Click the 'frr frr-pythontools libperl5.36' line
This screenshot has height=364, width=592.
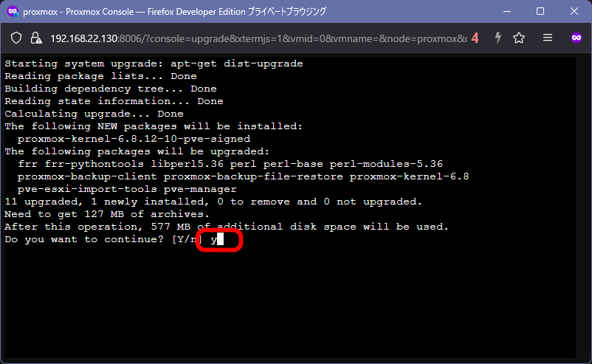(x=230, y=164)
